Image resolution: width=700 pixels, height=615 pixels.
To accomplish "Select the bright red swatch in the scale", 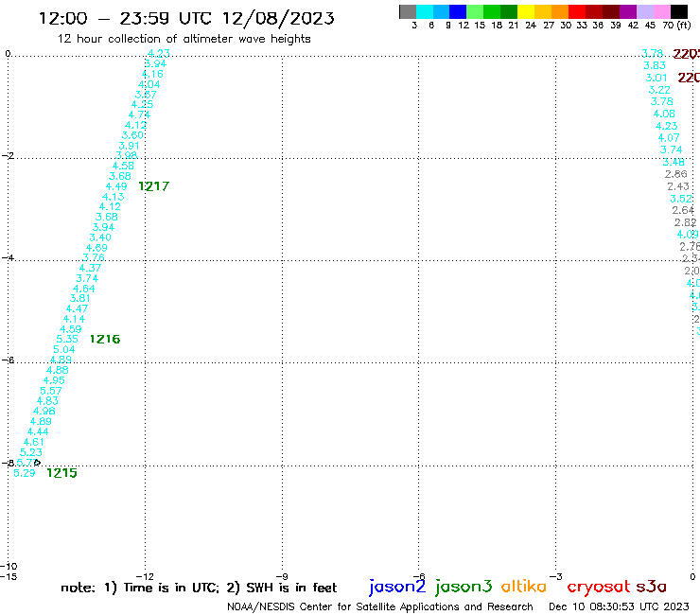I will coord(577,11).
